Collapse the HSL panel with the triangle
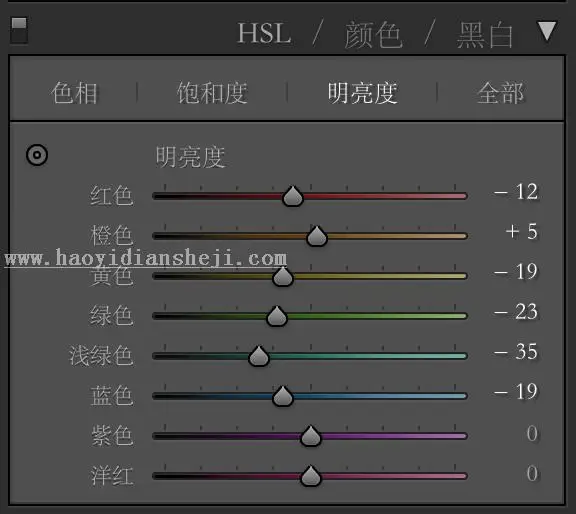This screenshot has width=576, height=514. pos(547,31)
